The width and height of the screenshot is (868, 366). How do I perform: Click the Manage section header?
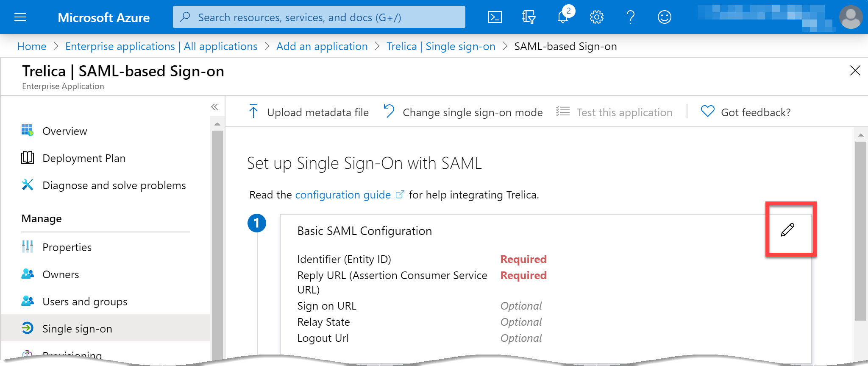pos(42,218)
